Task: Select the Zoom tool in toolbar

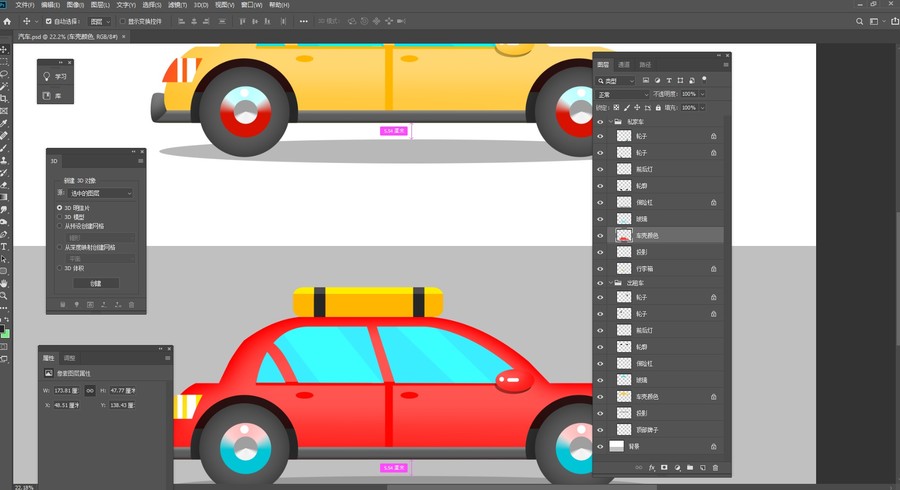Action: 3,296
